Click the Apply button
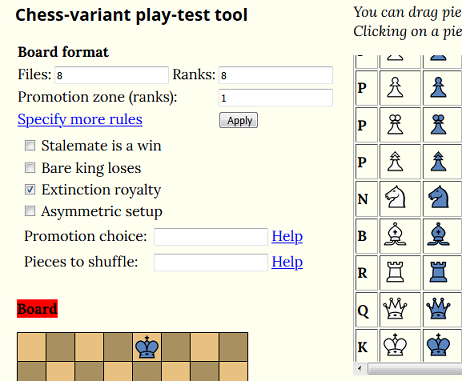 (x=238, y=120)
